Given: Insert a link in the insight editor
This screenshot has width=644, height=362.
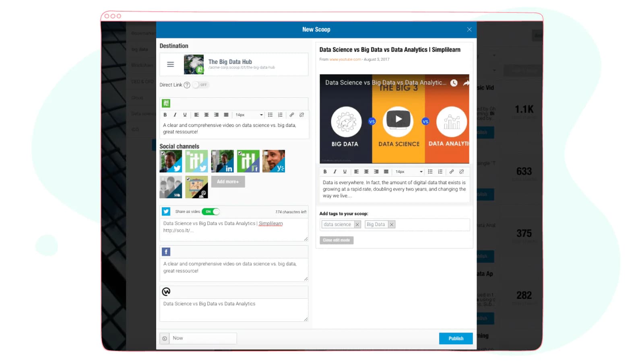Looking at the screenshot, I should pyautogui.click(x=292, y=115).
